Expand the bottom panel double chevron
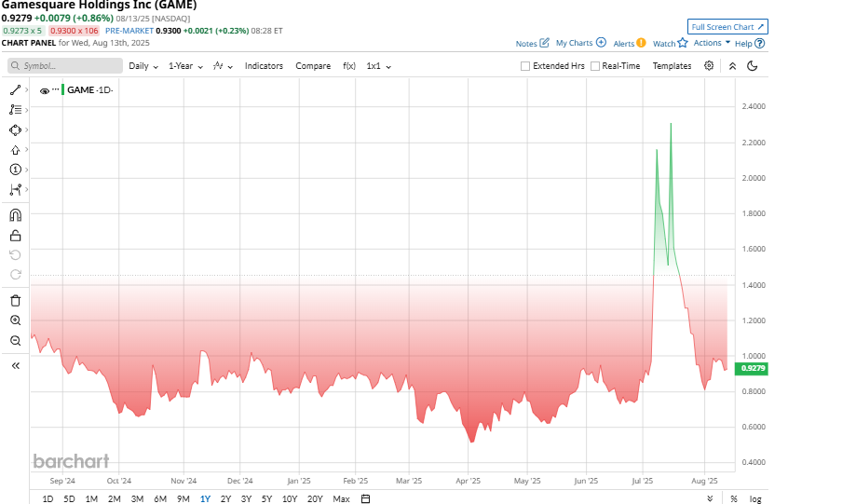 [x=710, y=498]
